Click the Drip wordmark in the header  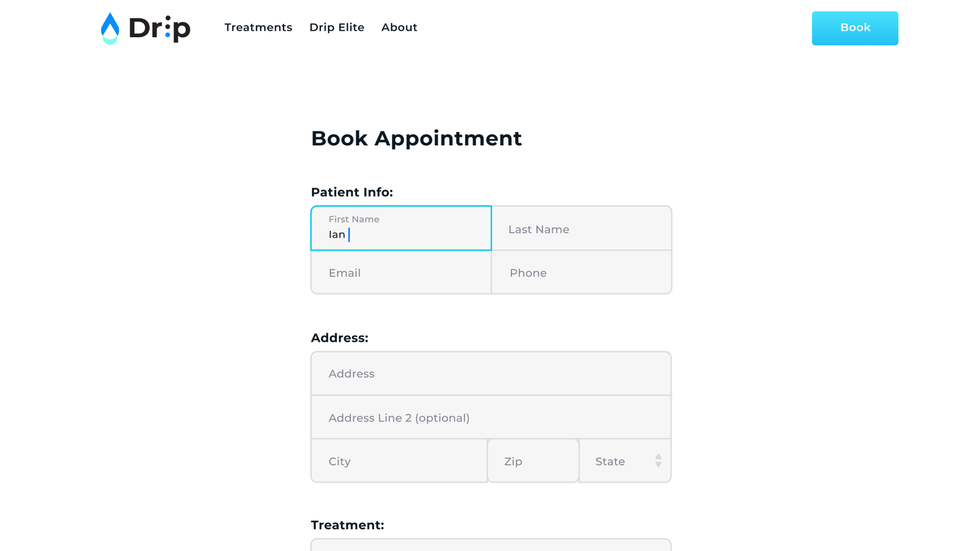[x=160, y=29]
